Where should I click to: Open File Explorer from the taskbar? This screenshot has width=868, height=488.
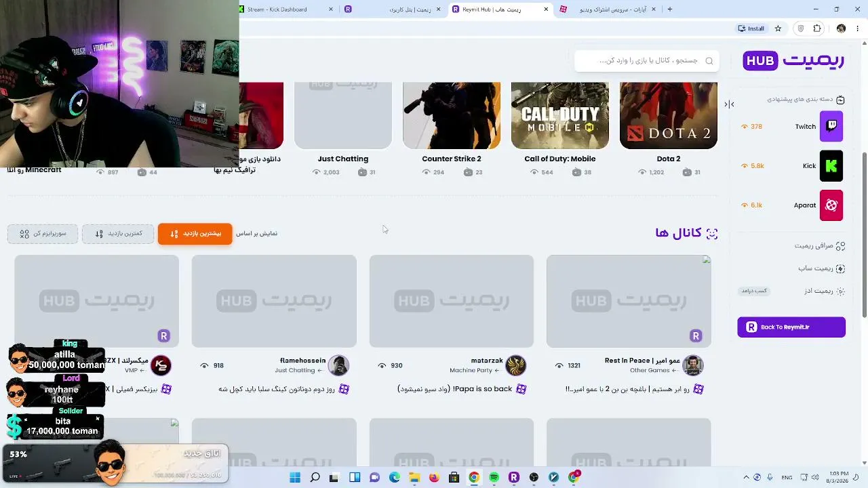pos(414,478)
